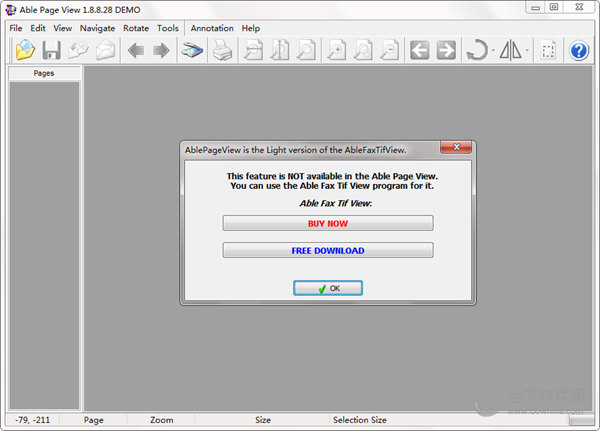Click the actual size zoom icon

(363, 50)
